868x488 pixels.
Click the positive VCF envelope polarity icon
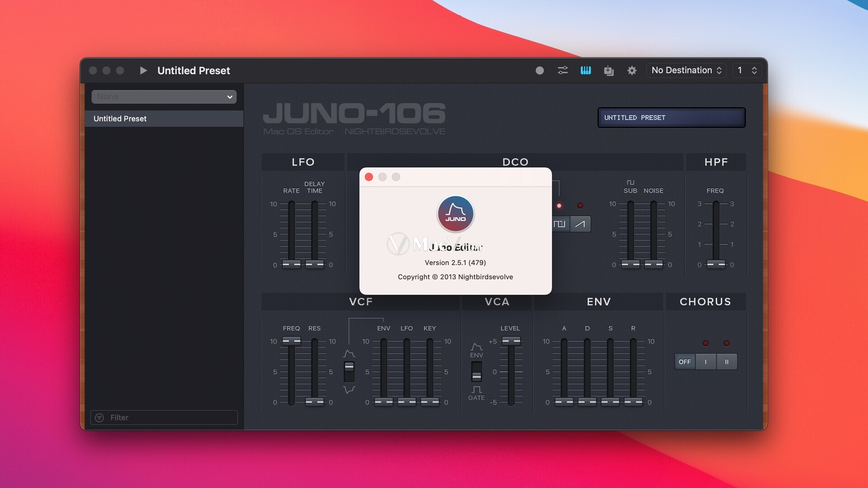pyautogui.click(x=349, y=353)
